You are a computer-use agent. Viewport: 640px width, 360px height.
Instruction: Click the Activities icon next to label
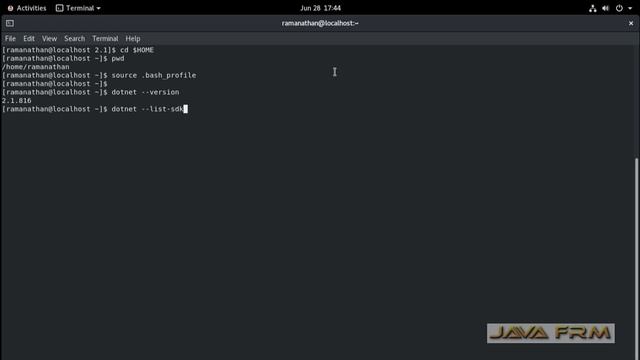(11, 8)
